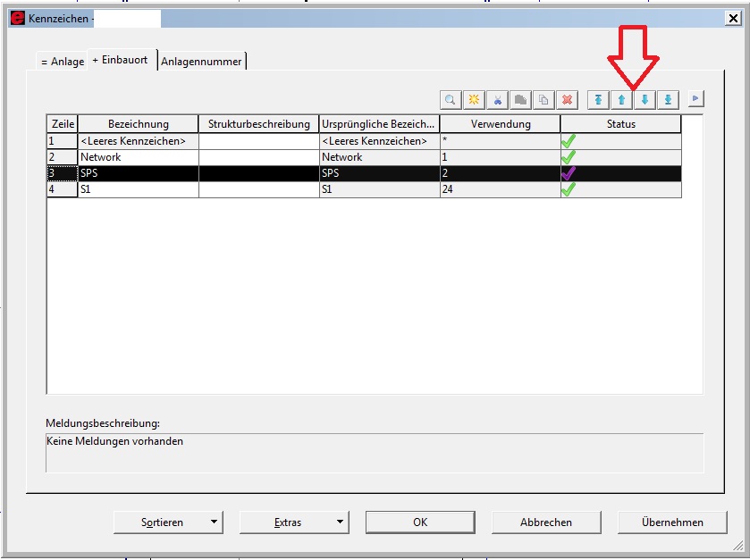The width and height of the screenshot is (750, 560).
Task: Click the empty Strukturbeschreibung cell of S1 row
Action: click(258, 189)
